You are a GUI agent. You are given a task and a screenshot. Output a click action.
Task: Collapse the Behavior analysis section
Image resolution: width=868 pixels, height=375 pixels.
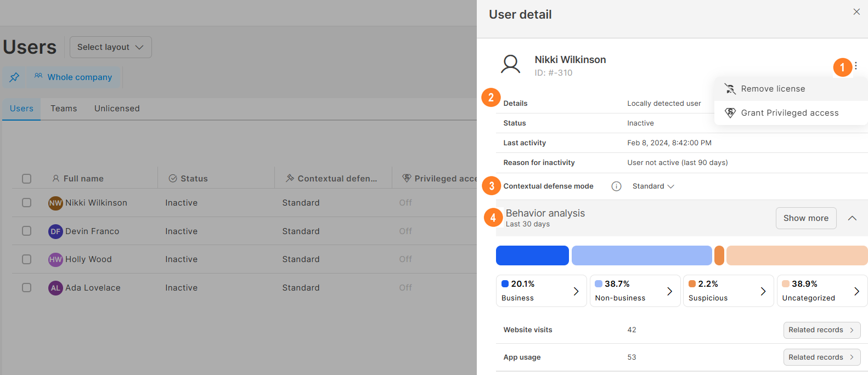[852, 218]
